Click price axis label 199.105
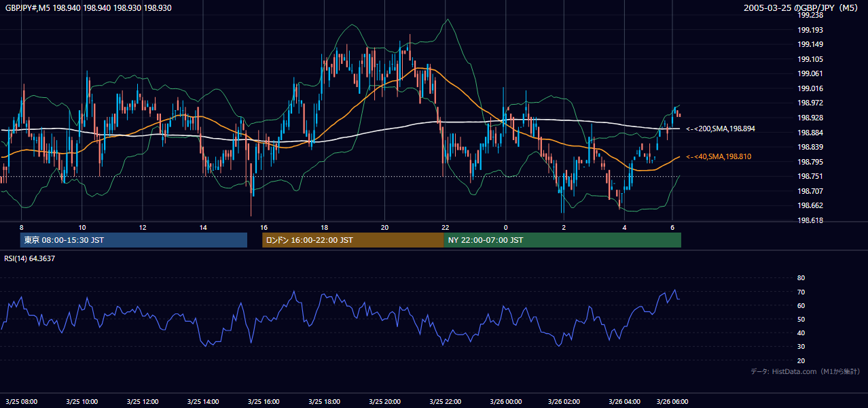Screen dimensions: 868x408 (x=810, y=59)
